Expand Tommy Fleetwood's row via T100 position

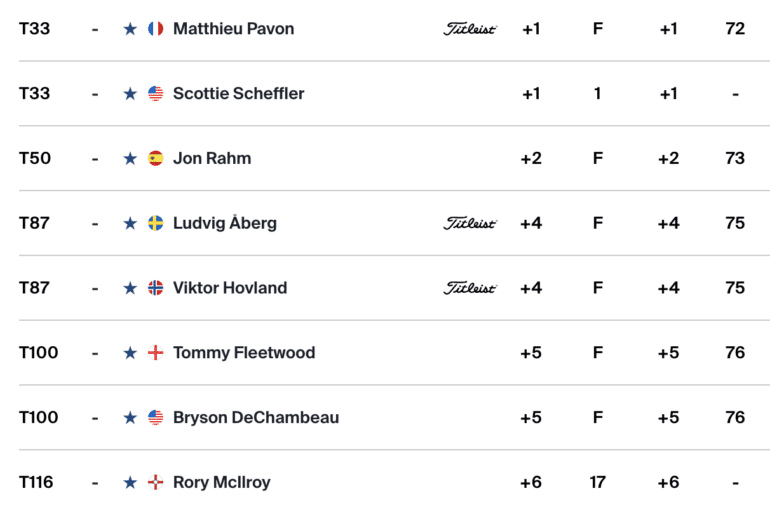38,352
